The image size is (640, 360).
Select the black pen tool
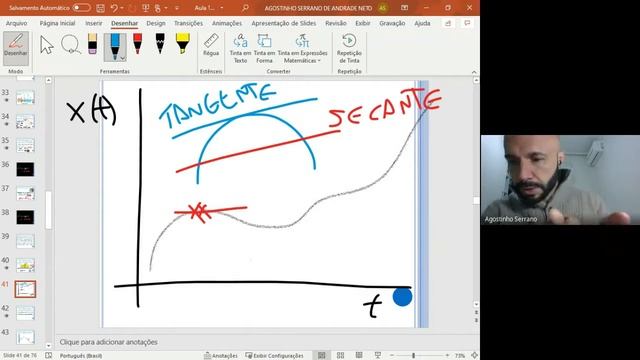(160, 44)
